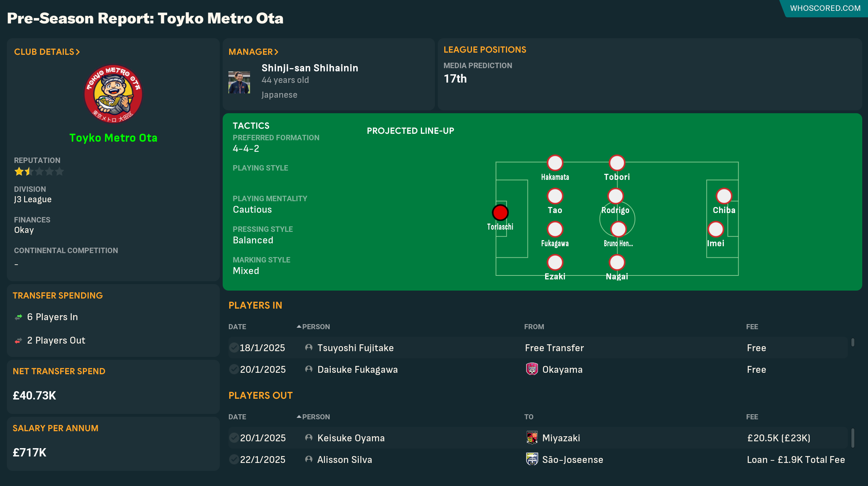This screenshot has height=486, width=868.
Task: Click the Miyazaki club crest icon
Action: click(532, 438)
